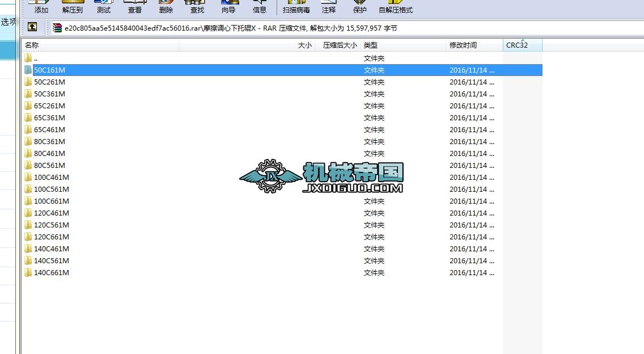The height and width of the screenshot is (354, 644).
Task: Select the folder name 120C561M
Action: [52, 225]
